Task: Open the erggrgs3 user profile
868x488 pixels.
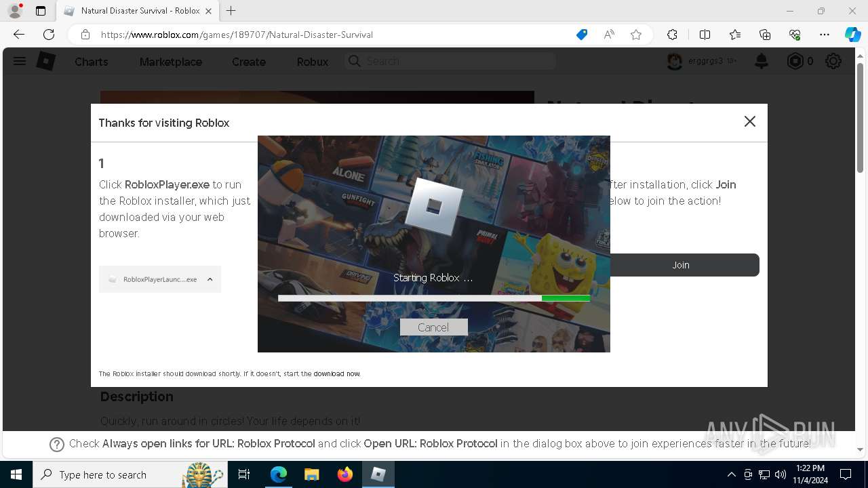Action: [x=702, y=61]
